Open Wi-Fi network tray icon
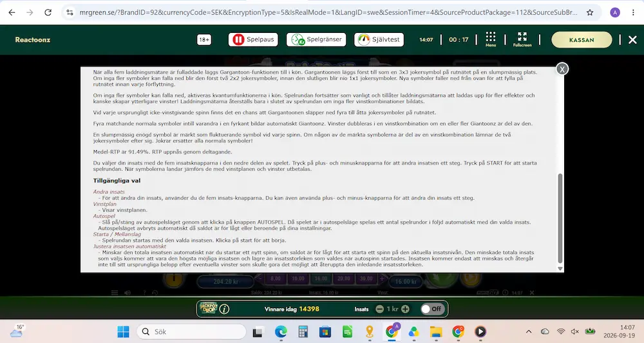 [561, 331]
